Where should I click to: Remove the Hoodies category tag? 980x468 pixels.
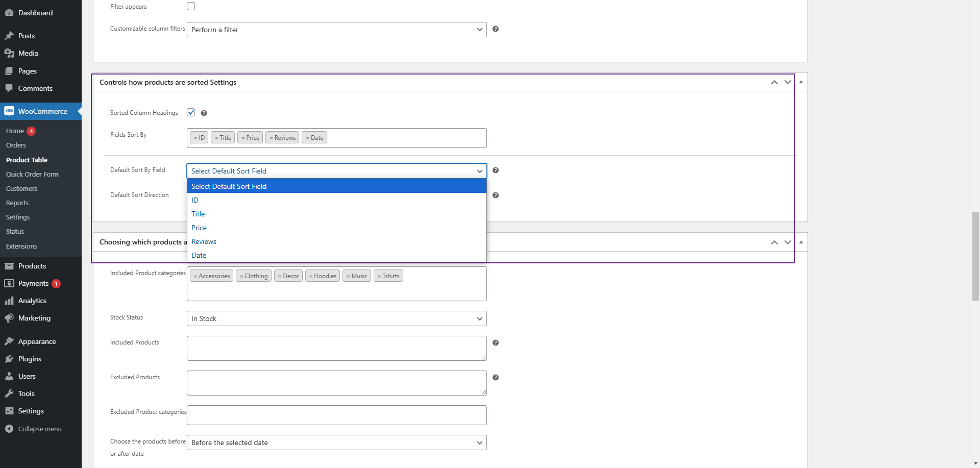pyautogui.click(x=311, y=276)
